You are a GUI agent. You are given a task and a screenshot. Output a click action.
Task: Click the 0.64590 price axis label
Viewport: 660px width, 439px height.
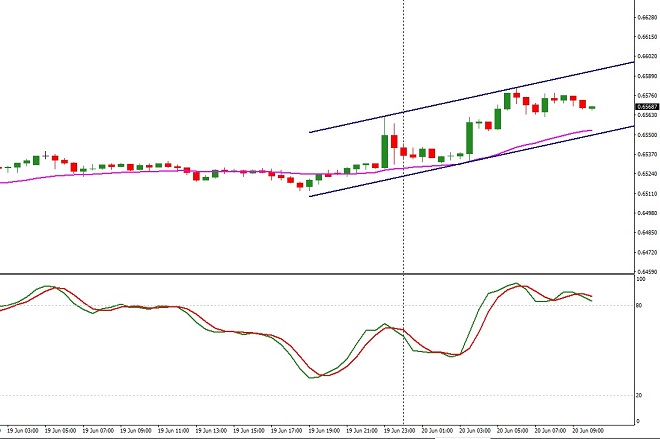click(x=647, y=271)
